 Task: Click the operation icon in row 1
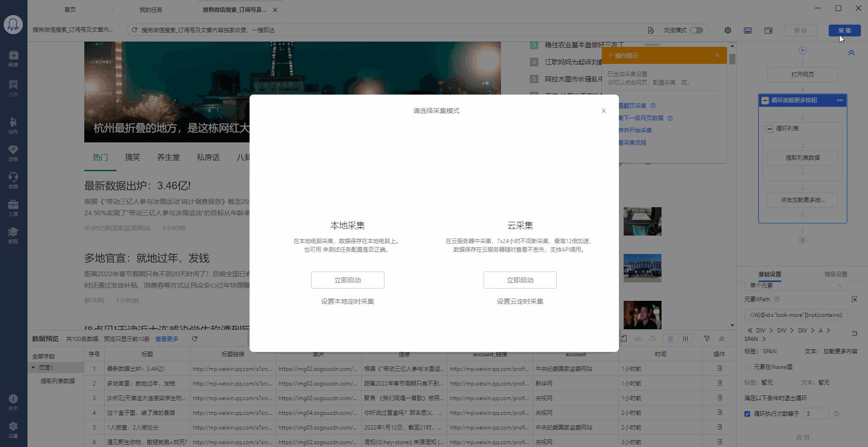pyautogui.click(x=719, y=368)
